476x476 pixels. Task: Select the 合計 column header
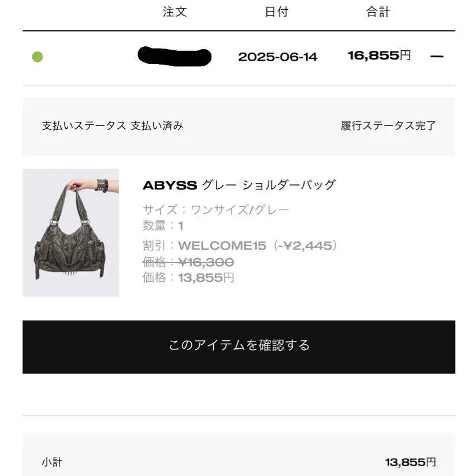click(x=378, y=12)
